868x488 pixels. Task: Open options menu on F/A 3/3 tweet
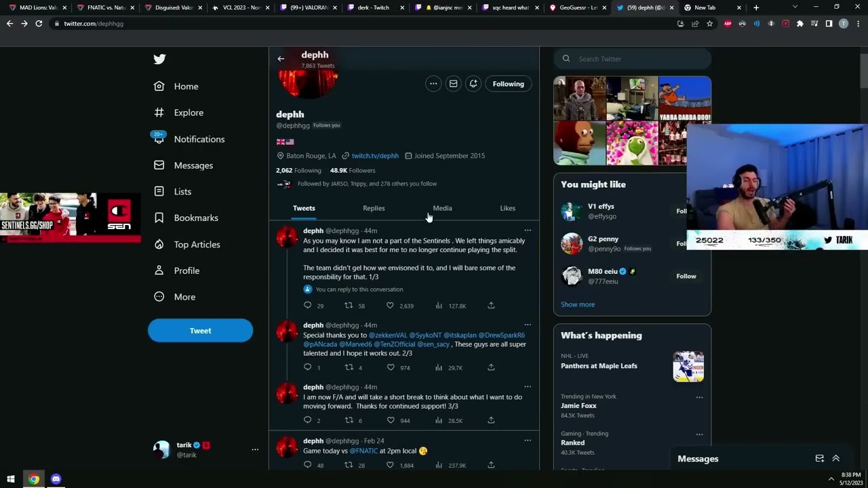528,387
